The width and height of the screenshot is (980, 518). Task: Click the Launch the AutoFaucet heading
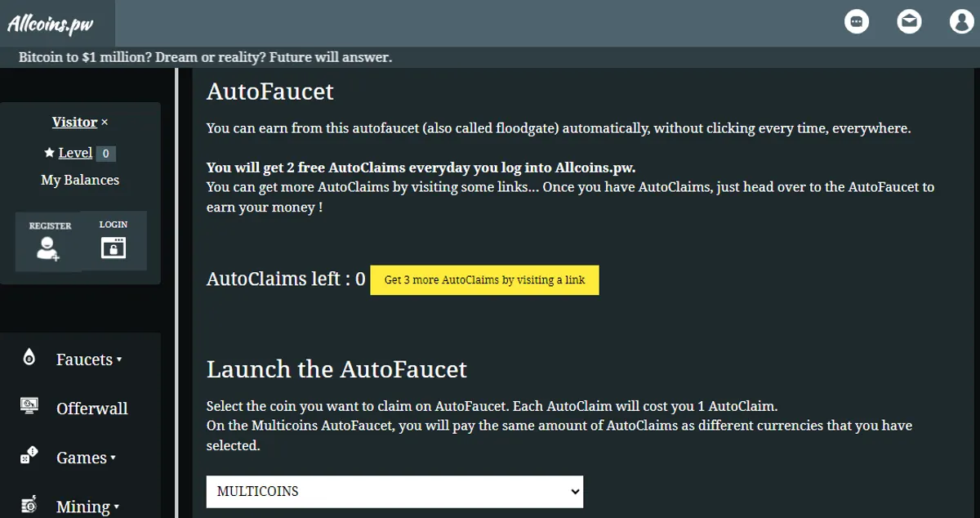coord(336,369)
